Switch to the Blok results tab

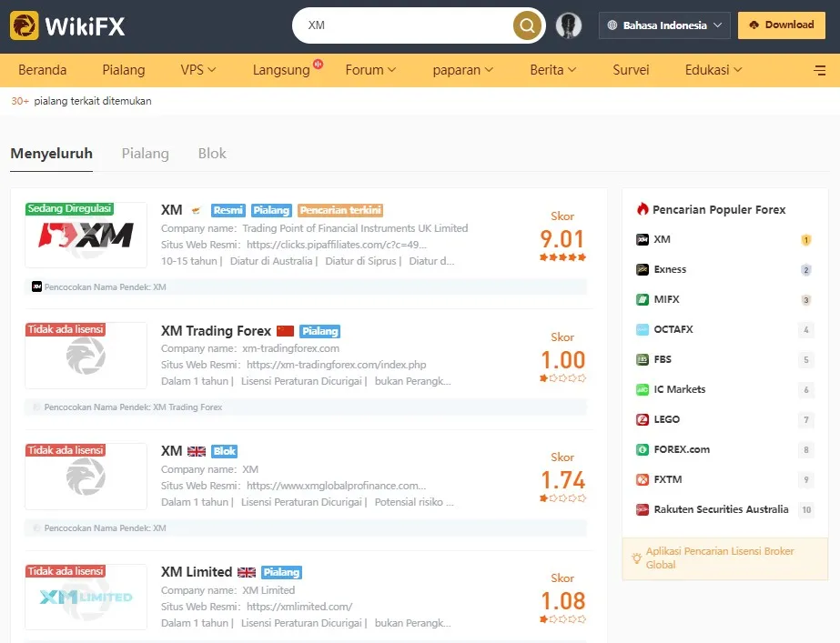tap(212, 154)
